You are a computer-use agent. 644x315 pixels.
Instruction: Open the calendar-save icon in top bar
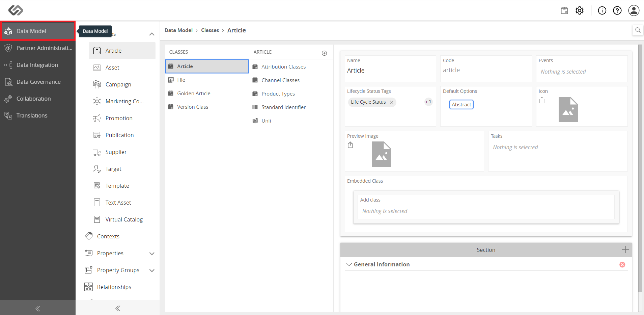[x=564, y=10]
